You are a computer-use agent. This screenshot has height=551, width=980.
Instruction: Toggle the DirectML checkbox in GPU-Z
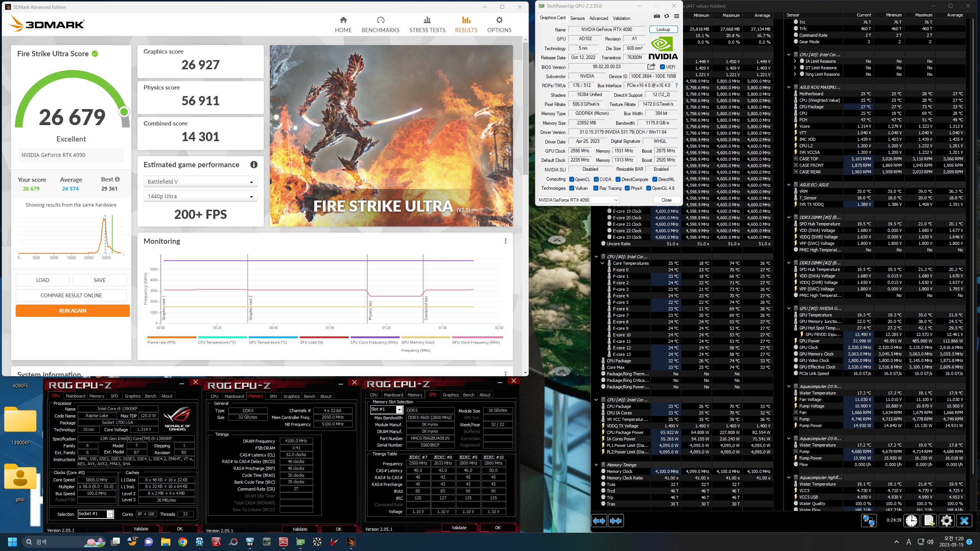(x=655, y=179)
